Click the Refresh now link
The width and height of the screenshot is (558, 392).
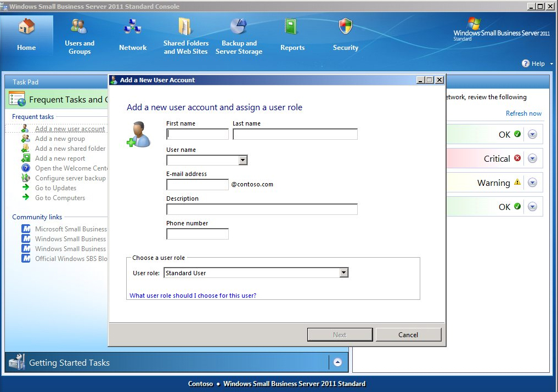523,113
